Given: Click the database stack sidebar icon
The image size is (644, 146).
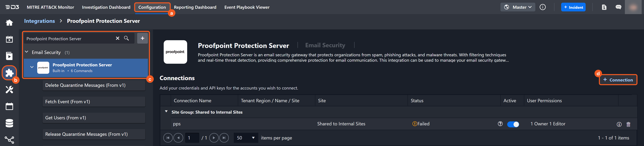Looking at the screenshot, I should [x=9, y=123].
